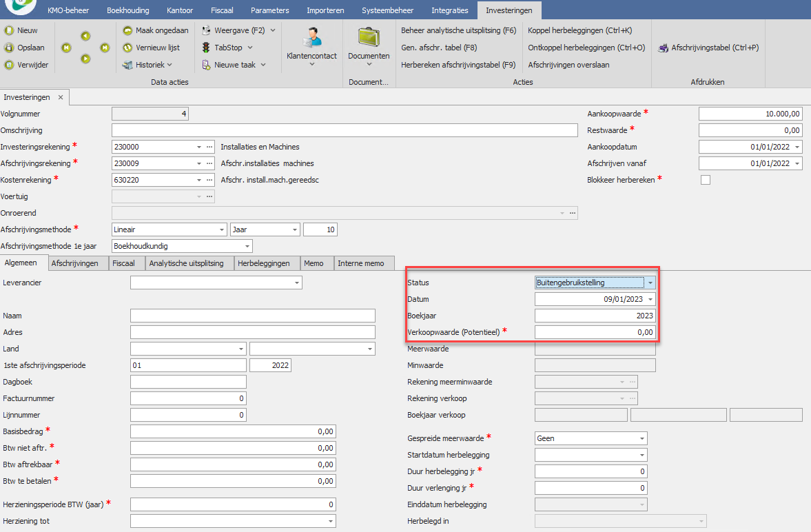Open the Klantencontact icon
The image size is (811, 532).
(311, 38)
